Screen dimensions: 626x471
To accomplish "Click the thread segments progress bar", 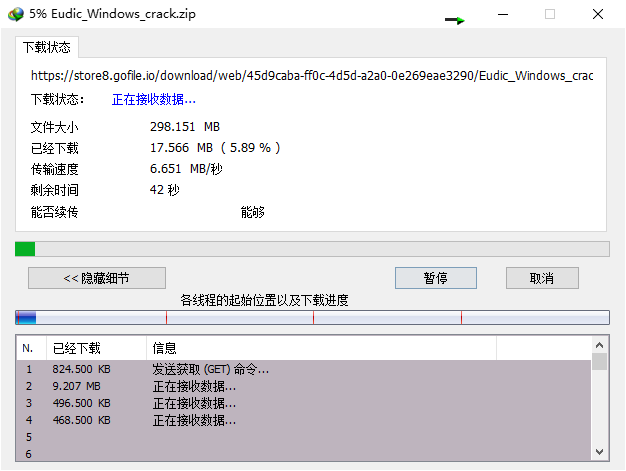I will tap(312, 318).
